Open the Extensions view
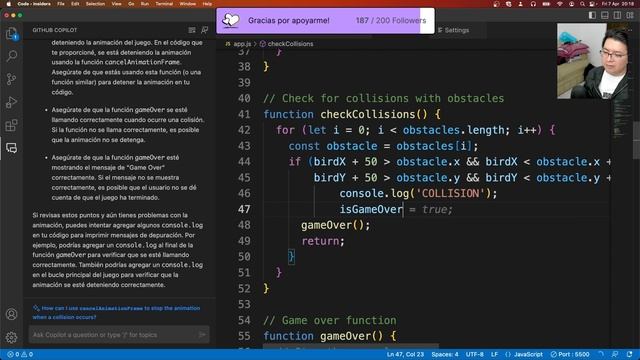This screenshot has height=360, width=640. [11, 125]
